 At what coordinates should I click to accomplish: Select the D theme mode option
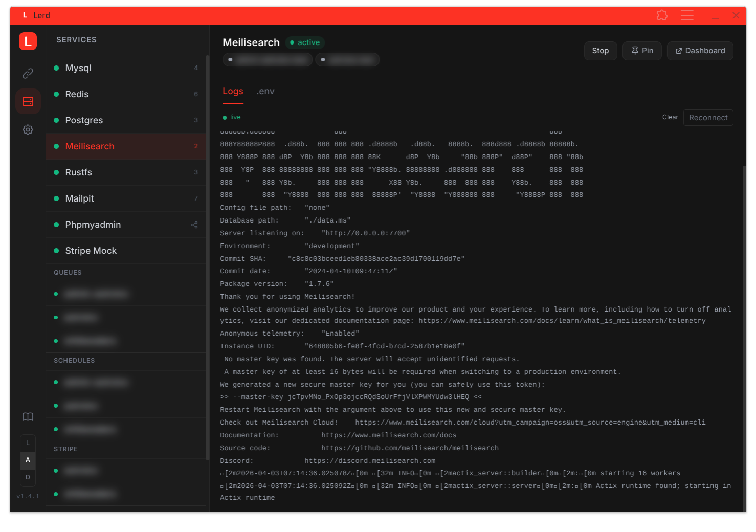click(28, 477)
